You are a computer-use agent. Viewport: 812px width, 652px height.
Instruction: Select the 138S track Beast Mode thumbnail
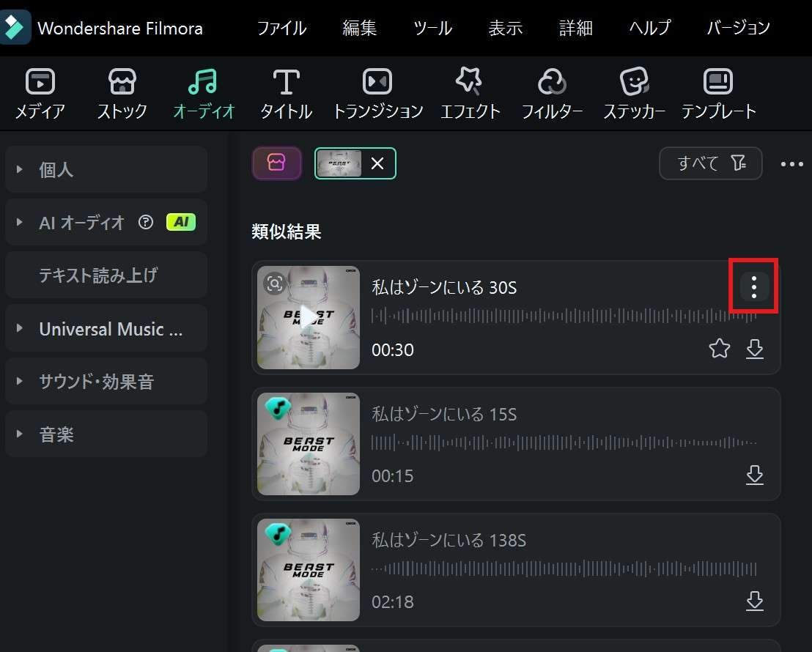tap(308, 570)
